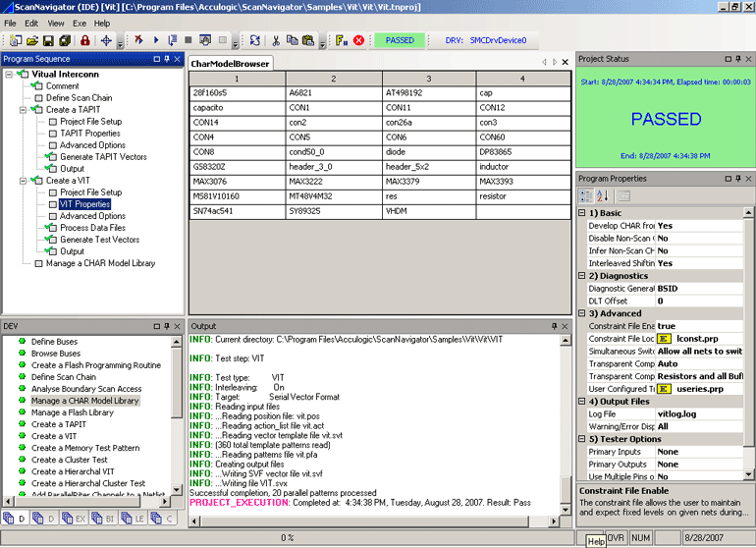Collapse the 1) Basic property section
The image size is (756, 548).
(x=582, y=213)
